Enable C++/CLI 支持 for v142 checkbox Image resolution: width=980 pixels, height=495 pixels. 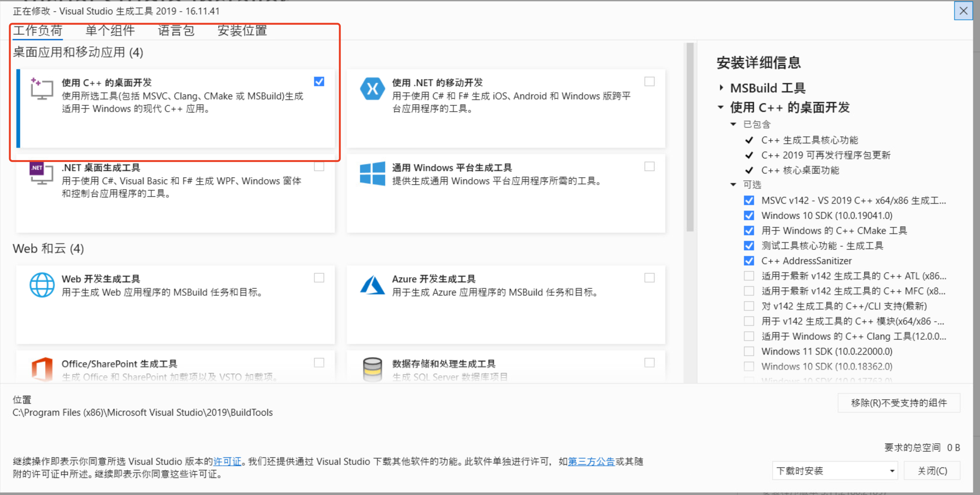748,306
